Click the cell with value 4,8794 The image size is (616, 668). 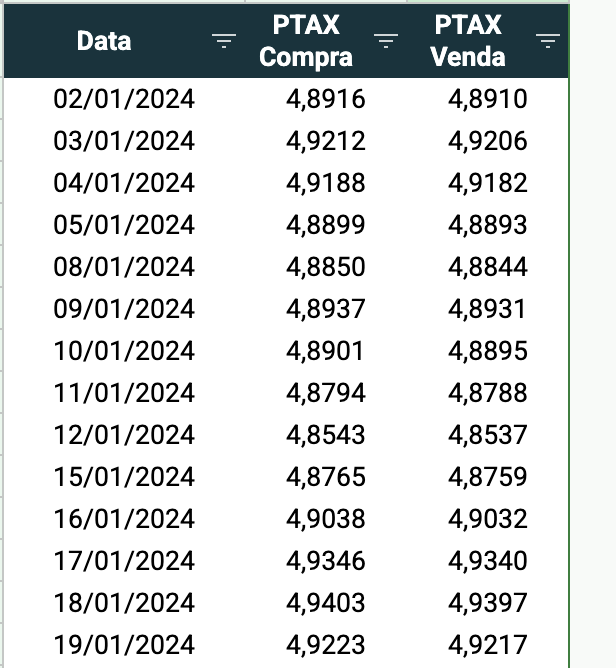pyautogui.click(x=325, y=392)
